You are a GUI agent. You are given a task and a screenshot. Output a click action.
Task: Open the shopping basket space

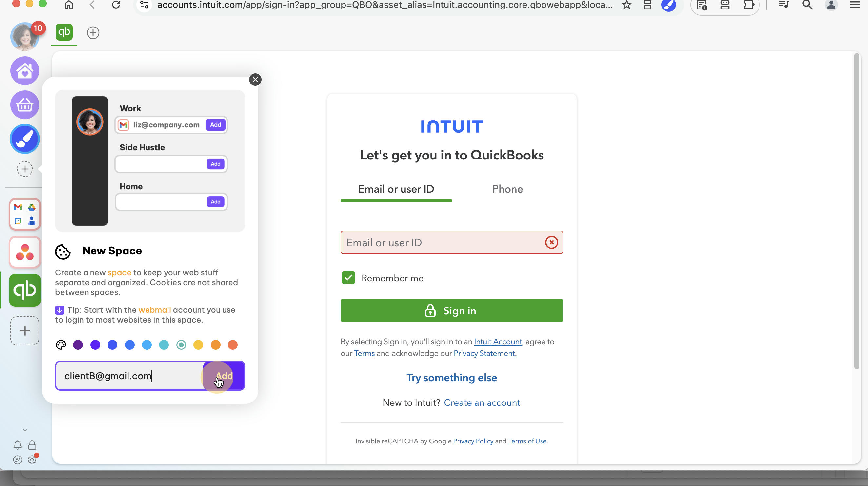click(x=25, y=105)
